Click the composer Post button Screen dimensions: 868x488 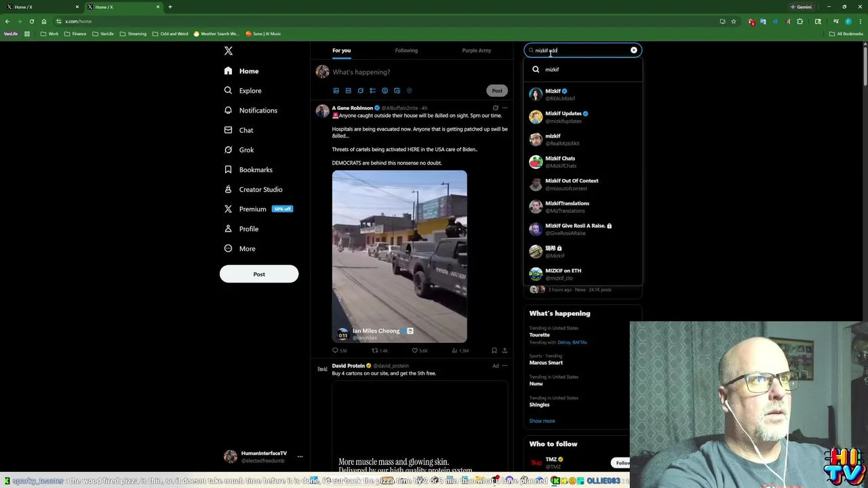pos(497,91)
